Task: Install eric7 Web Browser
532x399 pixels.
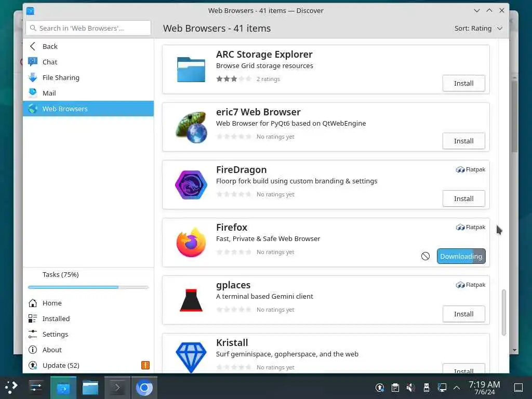Action: click(x=463, y=141)
